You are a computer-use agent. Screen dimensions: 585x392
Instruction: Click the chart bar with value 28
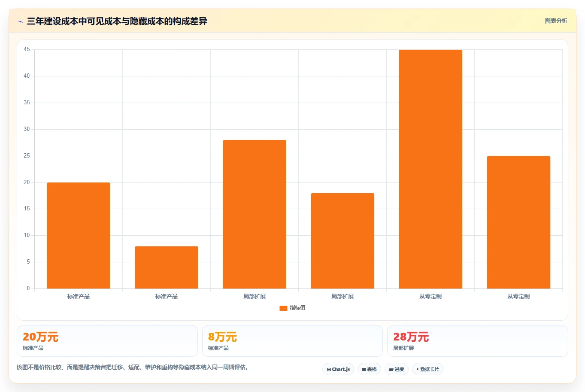click(255, 214)
